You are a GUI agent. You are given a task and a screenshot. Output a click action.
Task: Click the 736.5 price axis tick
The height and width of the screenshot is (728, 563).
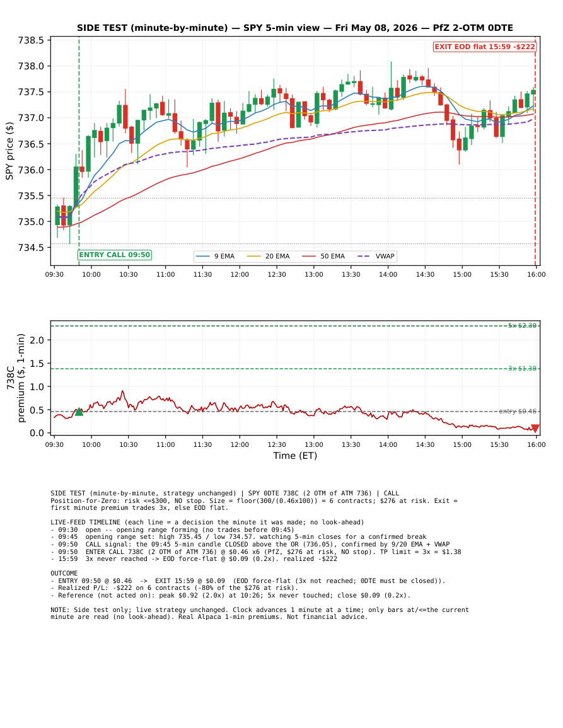(31, 144)
